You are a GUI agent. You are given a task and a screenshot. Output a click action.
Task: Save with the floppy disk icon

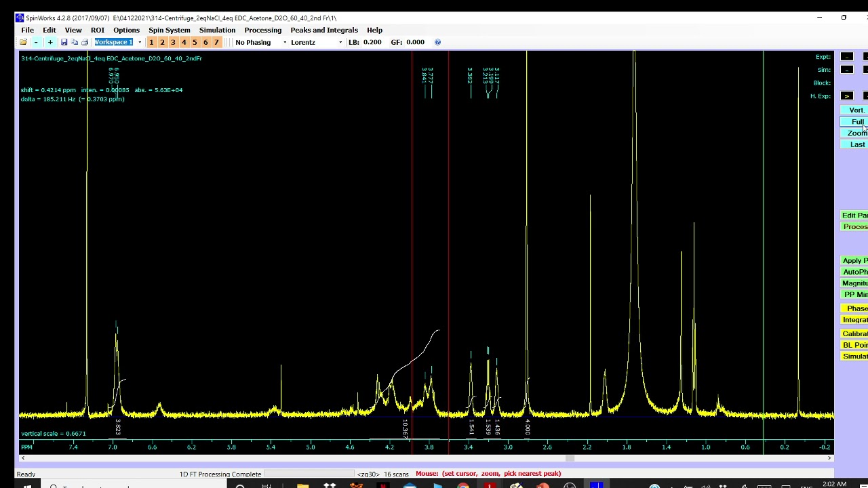[64, 42]
